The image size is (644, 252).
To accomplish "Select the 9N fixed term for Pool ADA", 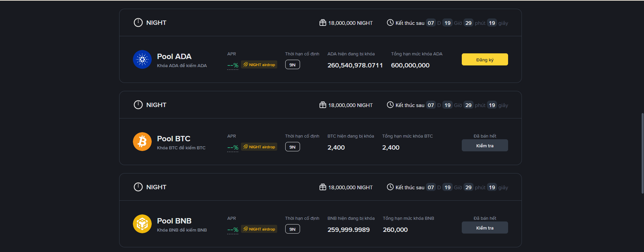I will [x=292, y=65].
